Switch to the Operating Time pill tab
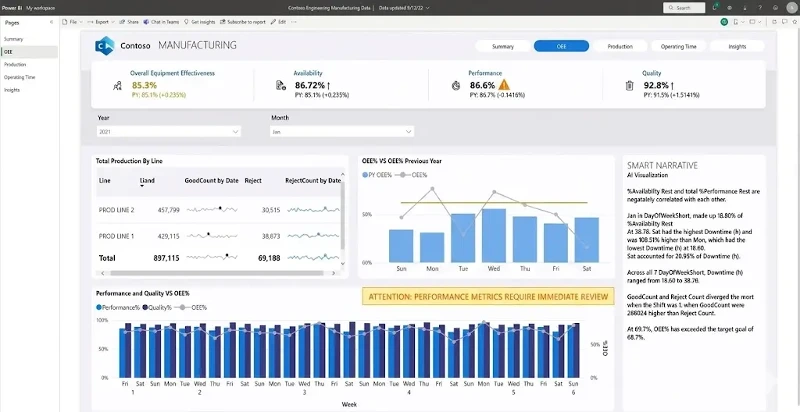The width and height of the screenshot is (800, 412). point(679,46)
